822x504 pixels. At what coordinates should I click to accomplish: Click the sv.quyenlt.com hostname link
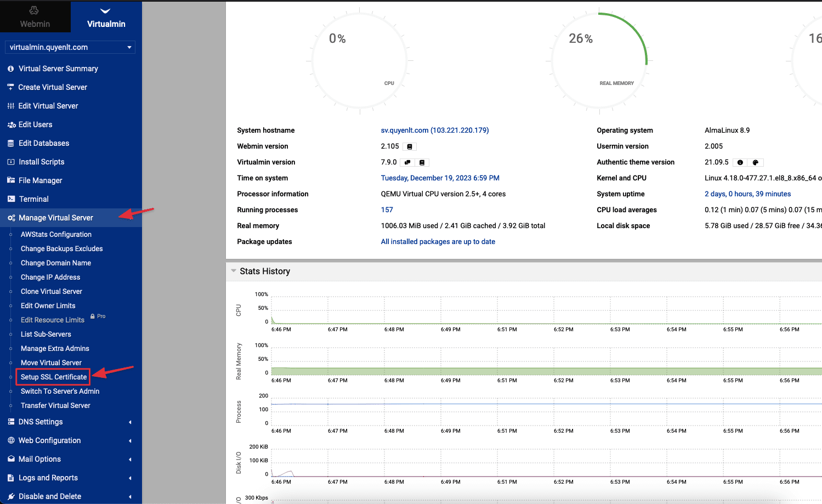click(x=434, y=131)
